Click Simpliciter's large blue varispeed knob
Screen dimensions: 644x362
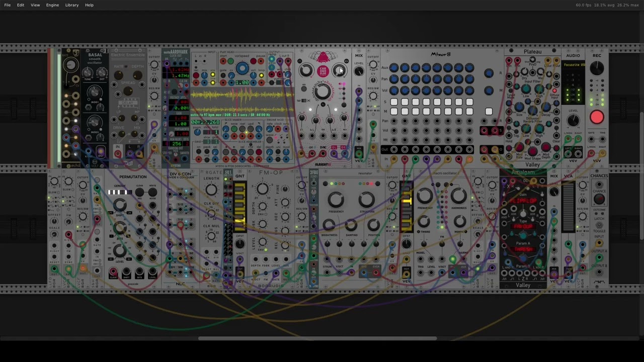tap(242, 69)
